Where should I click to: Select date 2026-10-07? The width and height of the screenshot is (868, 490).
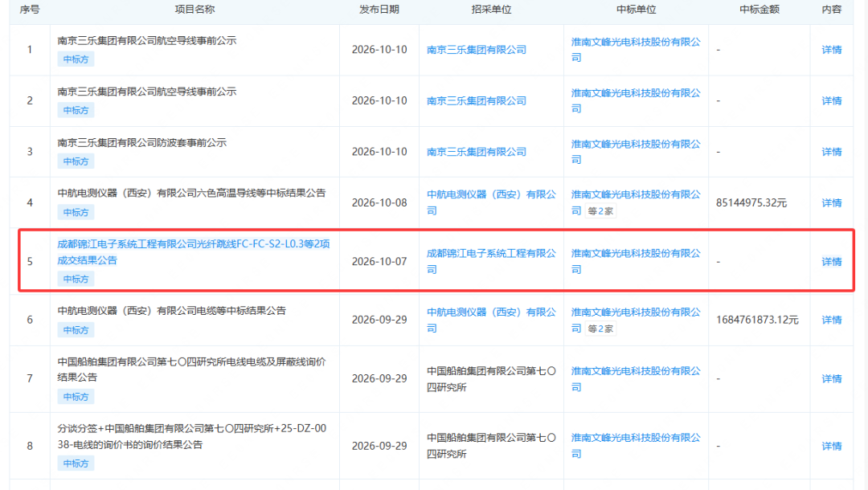tap(379, 262)
